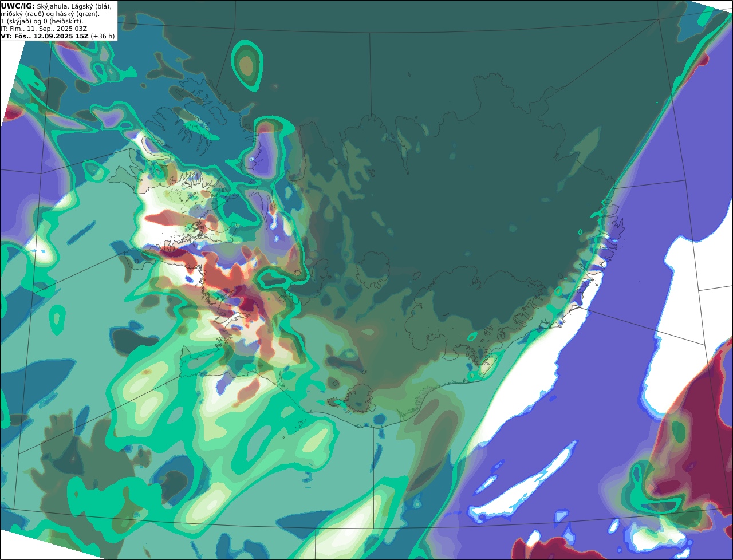The height and width of the screenshot is (560, 733).
Task: Click the forecast offset "(+36 h)"
Action: point(103,36)
